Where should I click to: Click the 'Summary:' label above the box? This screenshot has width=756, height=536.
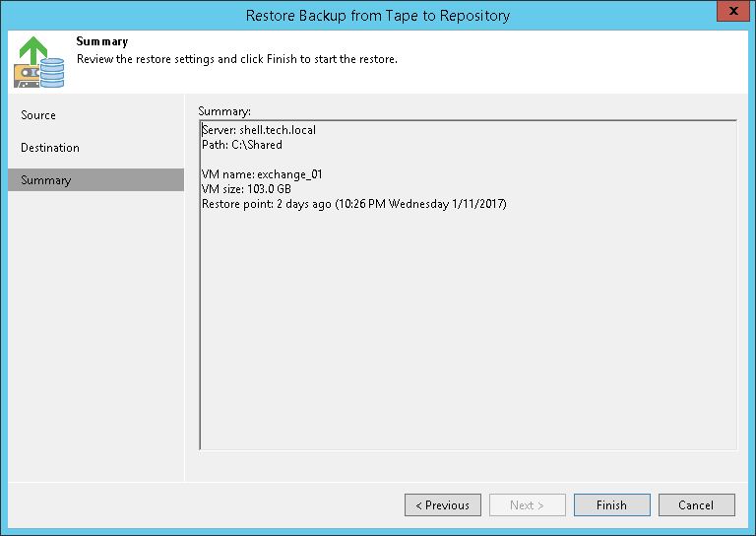click(x=224, y=111)
